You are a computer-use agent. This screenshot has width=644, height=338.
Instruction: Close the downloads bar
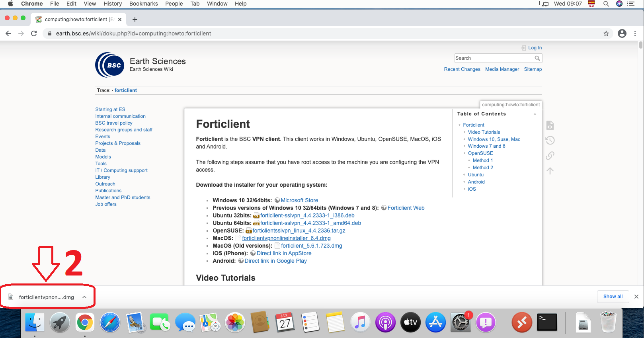point(636,297)
